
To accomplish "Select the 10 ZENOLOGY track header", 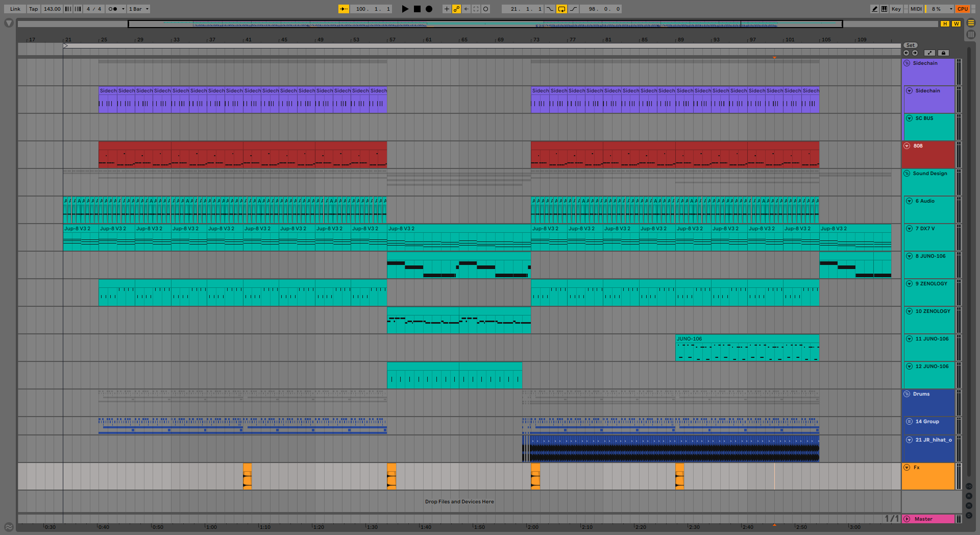I will [x=929, y=320].
